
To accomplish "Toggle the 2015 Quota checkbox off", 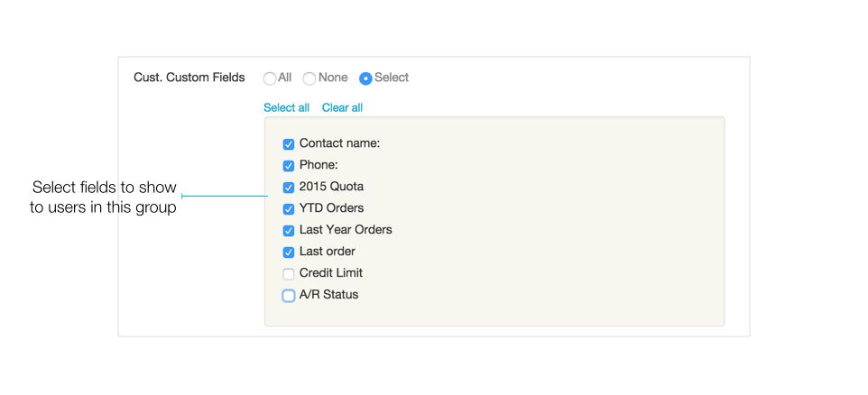I will click(289, 188).
